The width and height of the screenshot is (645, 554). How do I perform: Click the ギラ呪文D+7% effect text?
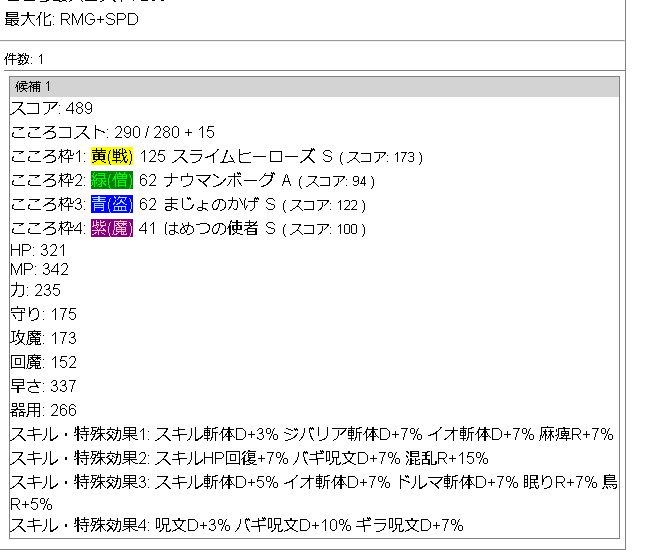click(x=410, y=525)
